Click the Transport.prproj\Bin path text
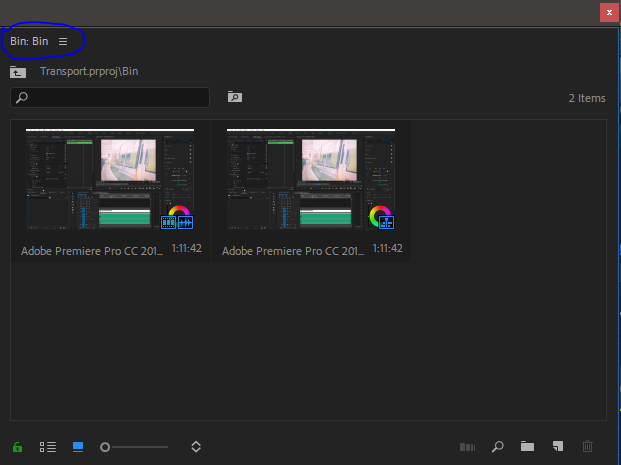 pyautogui.click(x=89, y=71)
